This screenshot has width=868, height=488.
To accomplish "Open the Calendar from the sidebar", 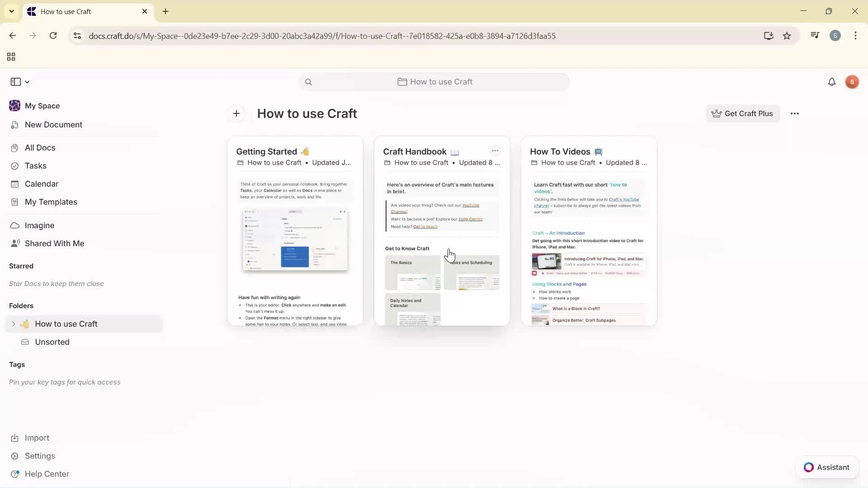I will point(41,184).
